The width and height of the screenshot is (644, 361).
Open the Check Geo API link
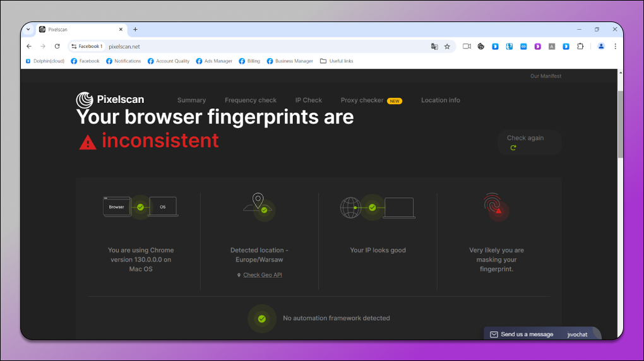click(x=262, y=275)
